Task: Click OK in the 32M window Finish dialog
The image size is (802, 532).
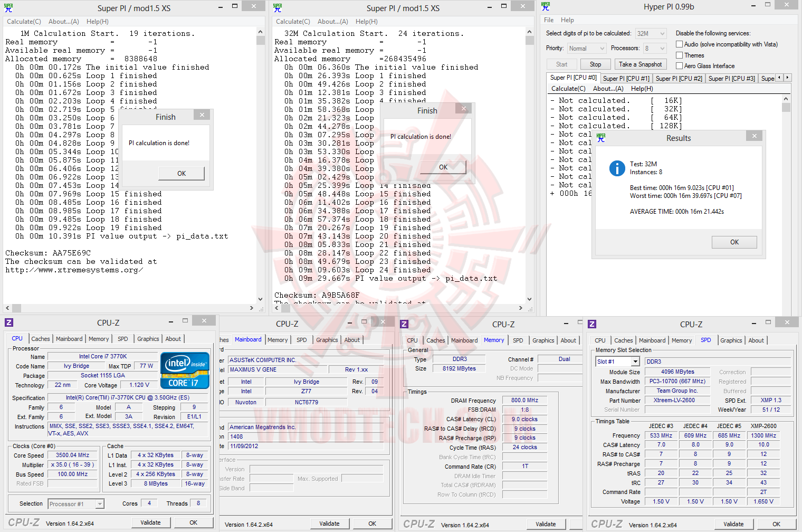Action: pos(443,167)
